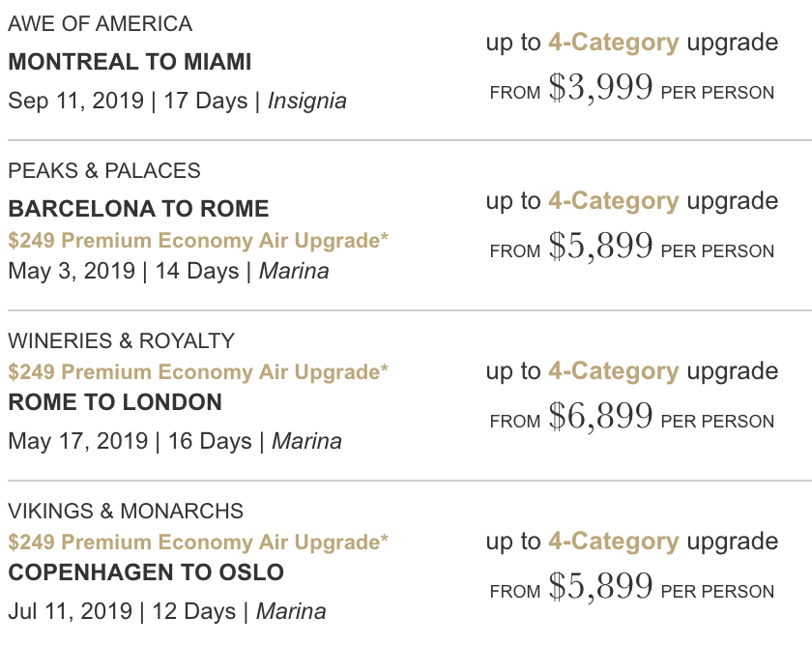Select the Barcelona to Rome itinerary
The height and width of the screenshot is (646, 812).
pos(138,209)
